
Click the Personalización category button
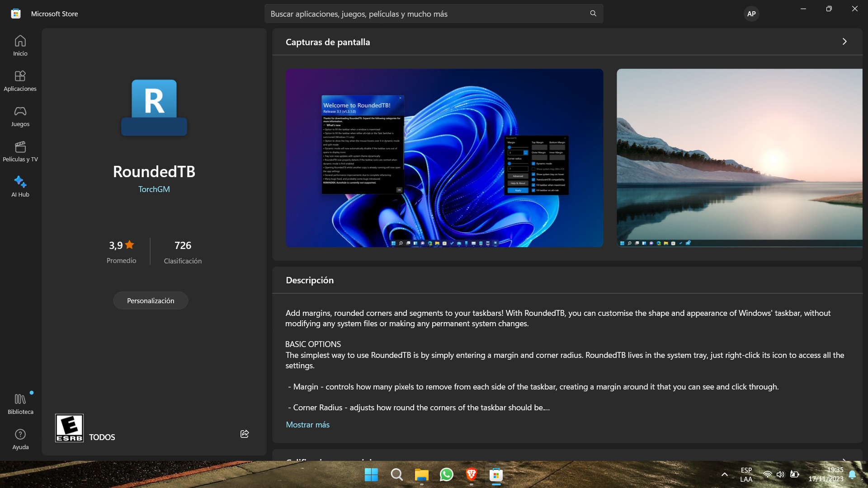click(151, 300)
